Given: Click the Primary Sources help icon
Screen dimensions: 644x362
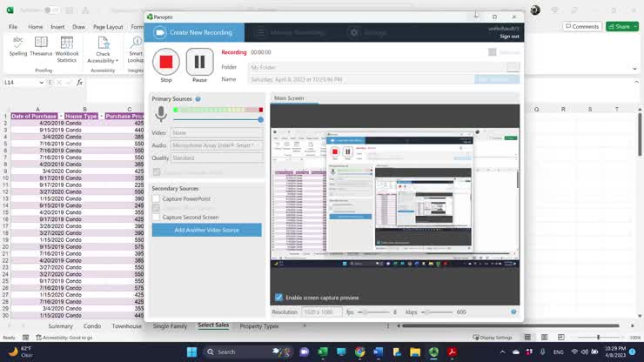Looking at the screenshot, I should point(198,99).
